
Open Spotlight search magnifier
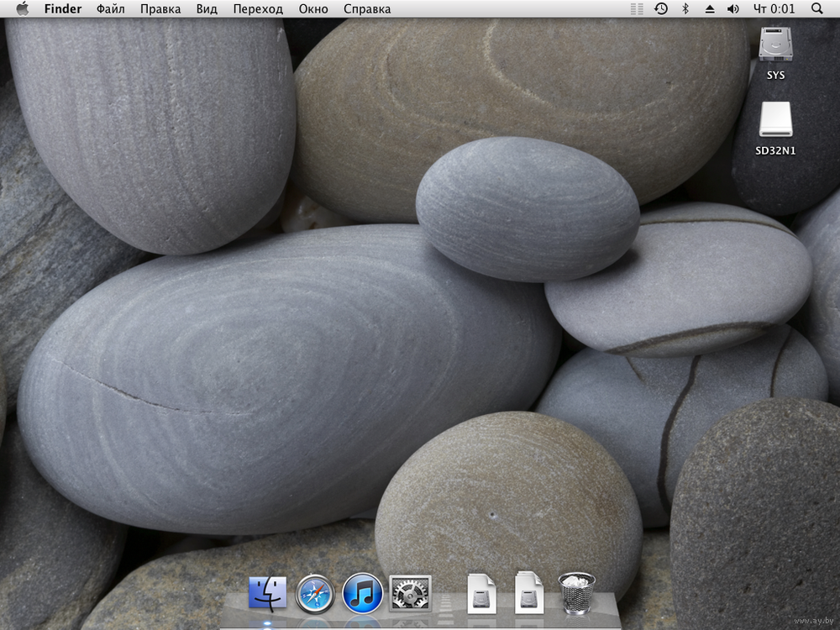(817, 8)
